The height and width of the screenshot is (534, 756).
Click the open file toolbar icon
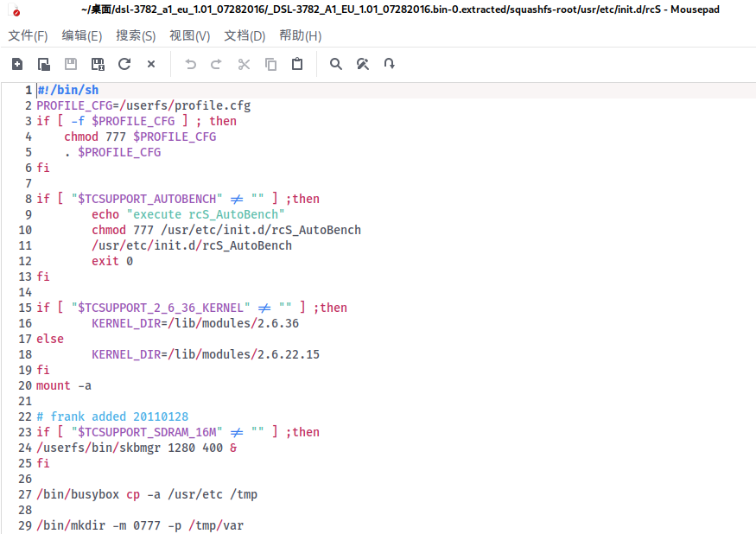pyautogui.click(x=44, y=64)
